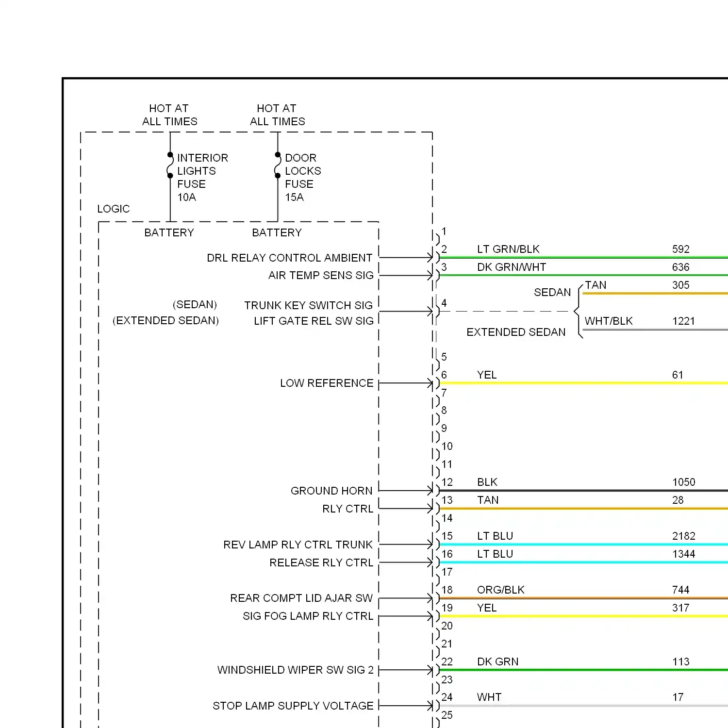Screen dimensions: 728x728
Task: Click connector pin number 1
Action: point(444,231)
